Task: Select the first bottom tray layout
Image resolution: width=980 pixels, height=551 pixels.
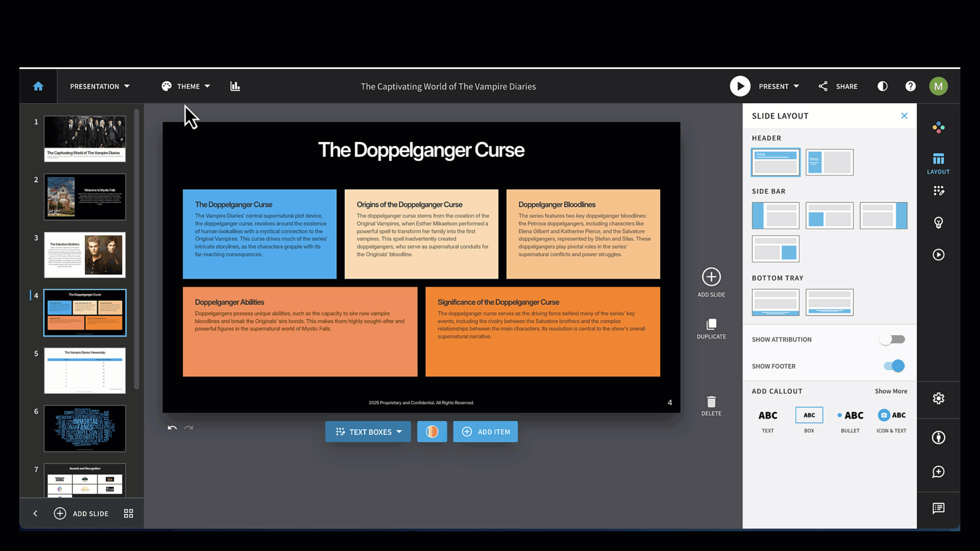Action: point(776,303)
